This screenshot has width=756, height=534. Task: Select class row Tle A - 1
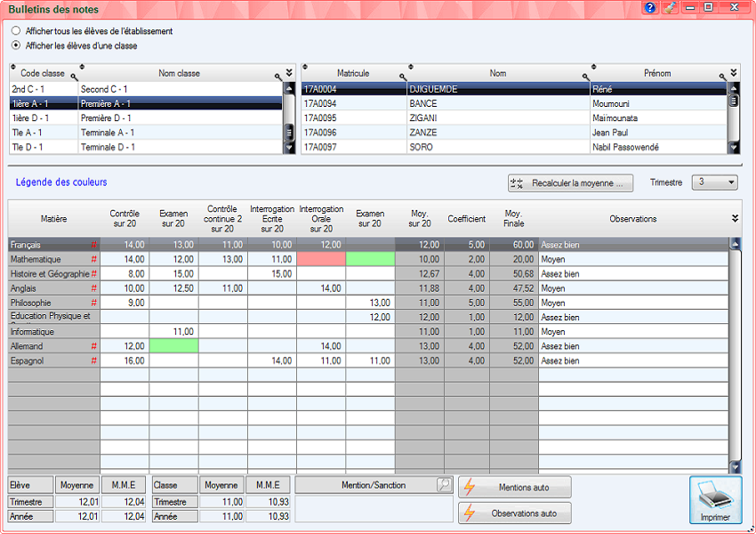coord(146,133)
